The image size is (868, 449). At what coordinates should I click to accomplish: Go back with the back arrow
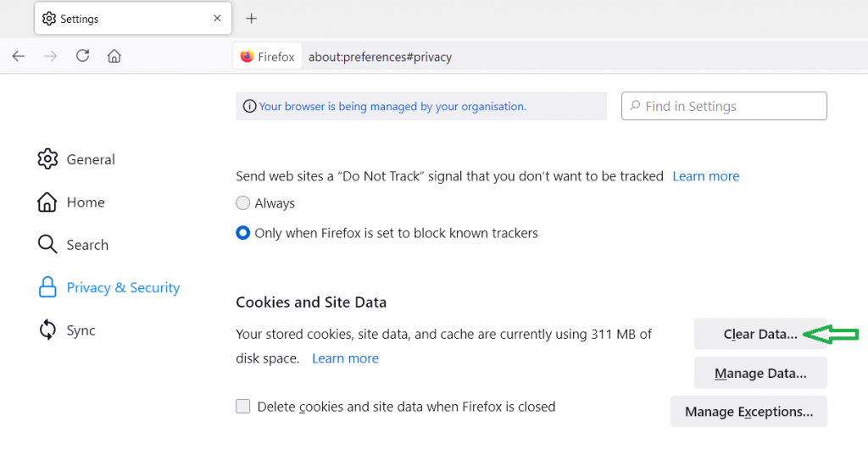19,56
